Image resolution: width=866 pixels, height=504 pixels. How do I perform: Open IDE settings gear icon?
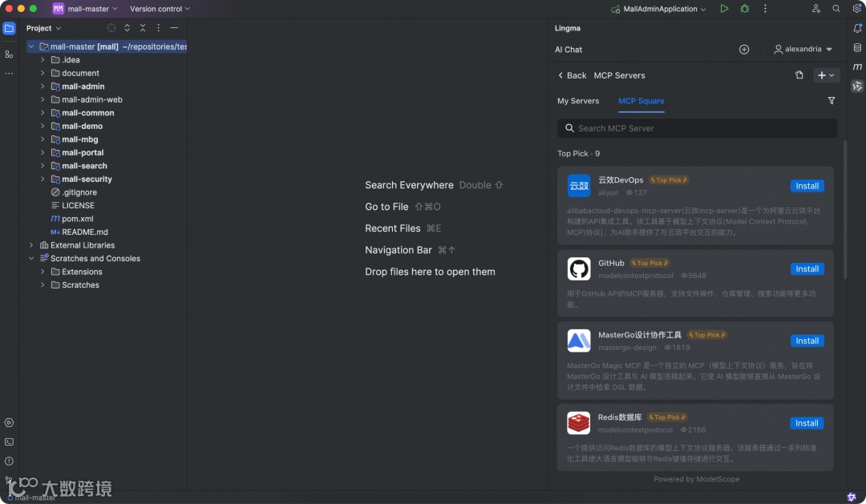point(856,9)
